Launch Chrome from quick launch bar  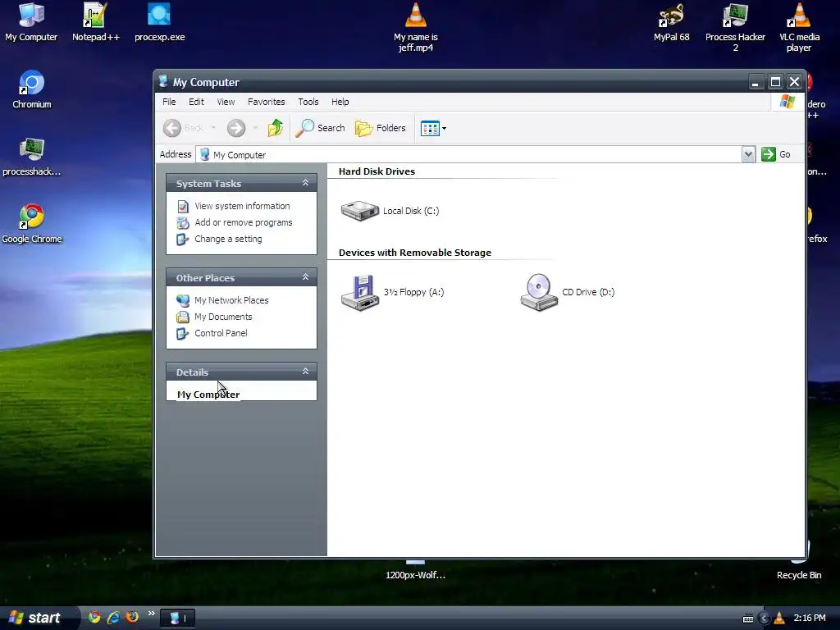(x=94, y=617)
